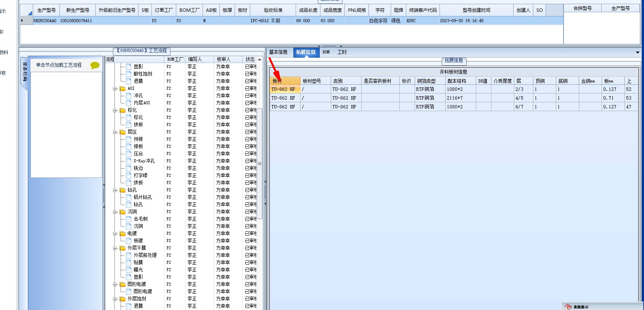Screen dimensions: 644x310
Task: Collapse the AOI tree node
Action: point(115,89)
